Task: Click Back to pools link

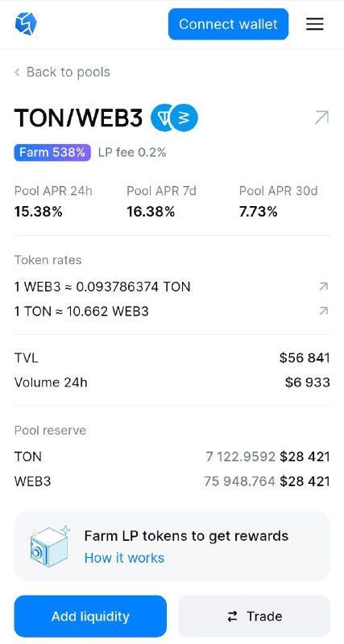Action: tap(68, 72)
